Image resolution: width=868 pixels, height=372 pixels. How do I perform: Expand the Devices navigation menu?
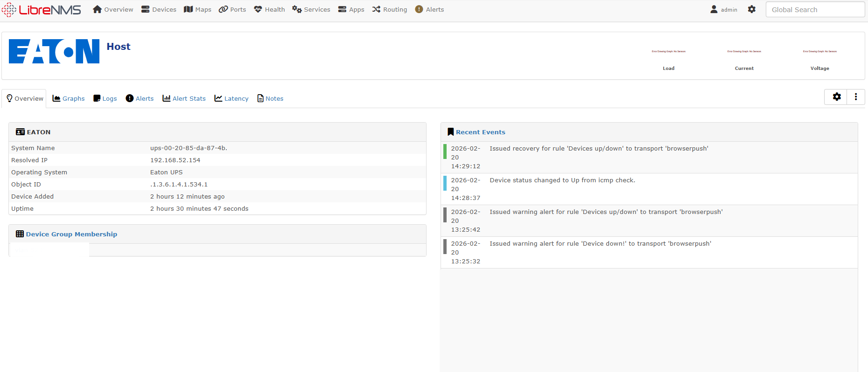pyautogui.click(x=159, y=9)
